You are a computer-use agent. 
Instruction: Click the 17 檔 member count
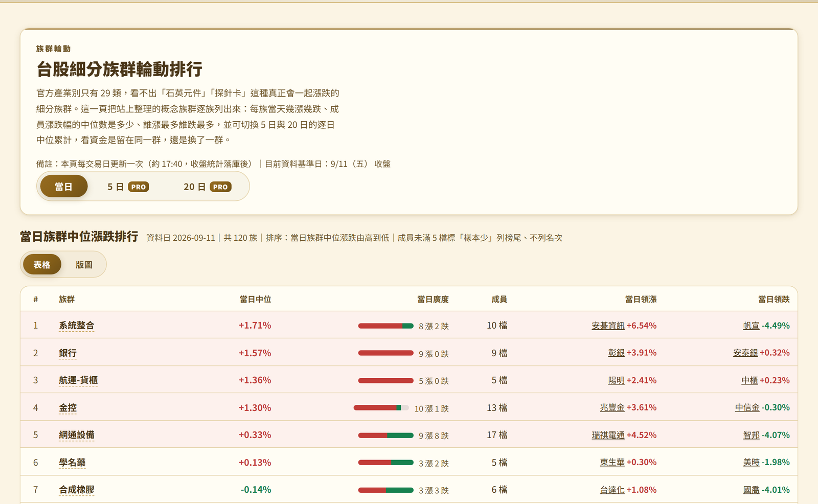click(497, 435)
